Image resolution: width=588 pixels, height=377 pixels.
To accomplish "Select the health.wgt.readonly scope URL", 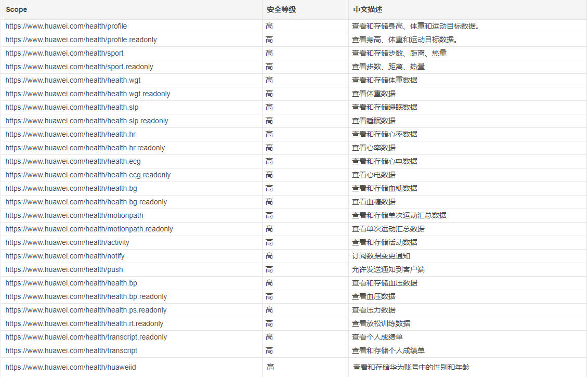I will pos(88,94).
